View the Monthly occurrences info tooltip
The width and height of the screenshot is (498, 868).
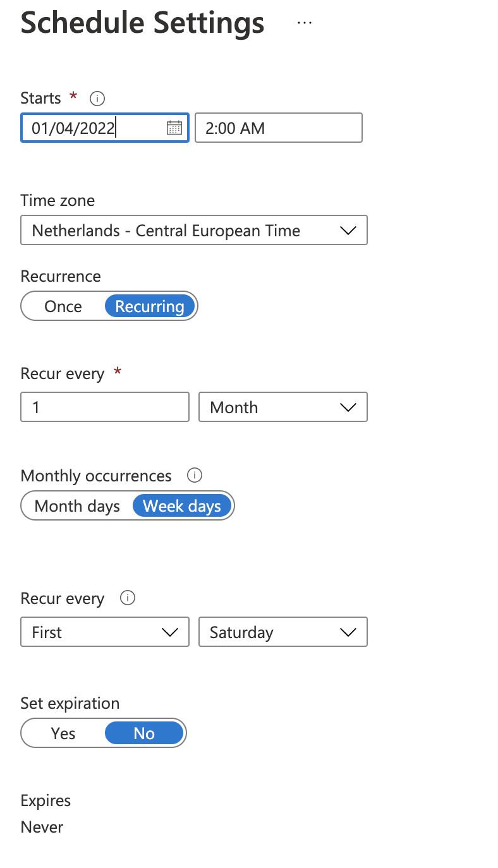[x=195, y=475]
